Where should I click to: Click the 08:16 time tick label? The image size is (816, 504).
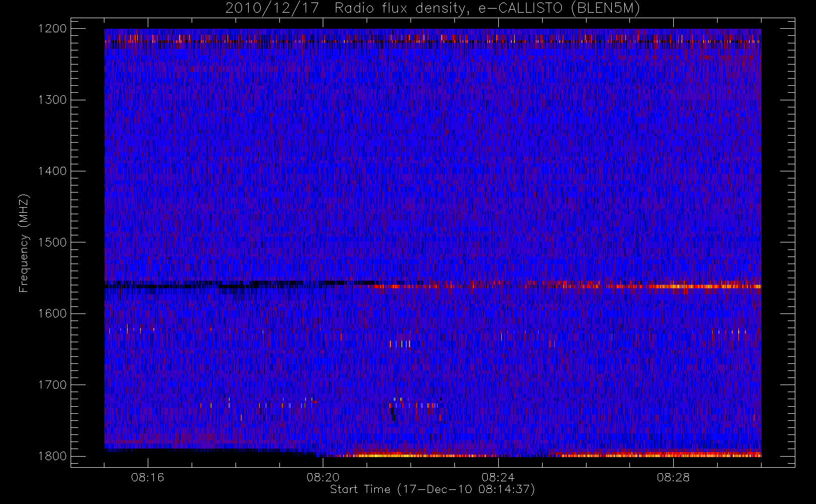(x=148, y=477)
